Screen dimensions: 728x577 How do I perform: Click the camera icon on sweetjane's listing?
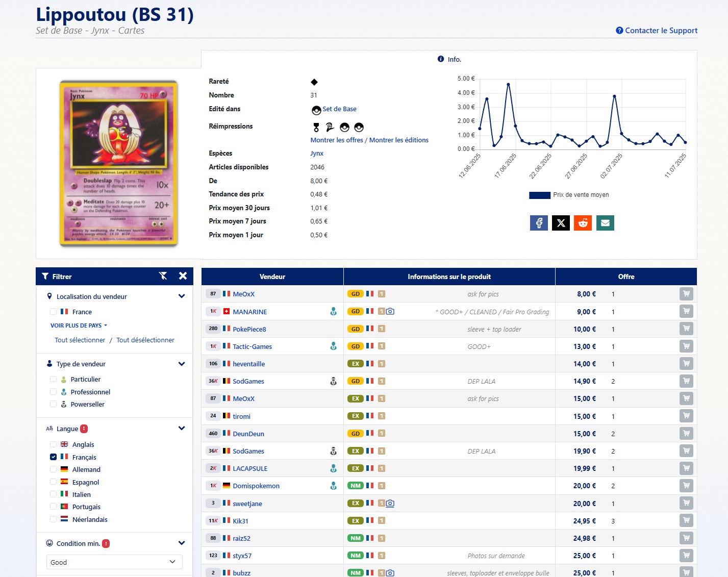point(390,504)
